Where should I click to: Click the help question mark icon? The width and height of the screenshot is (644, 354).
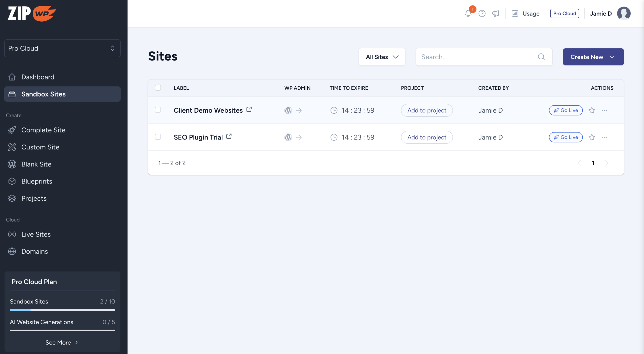point(482,13)
